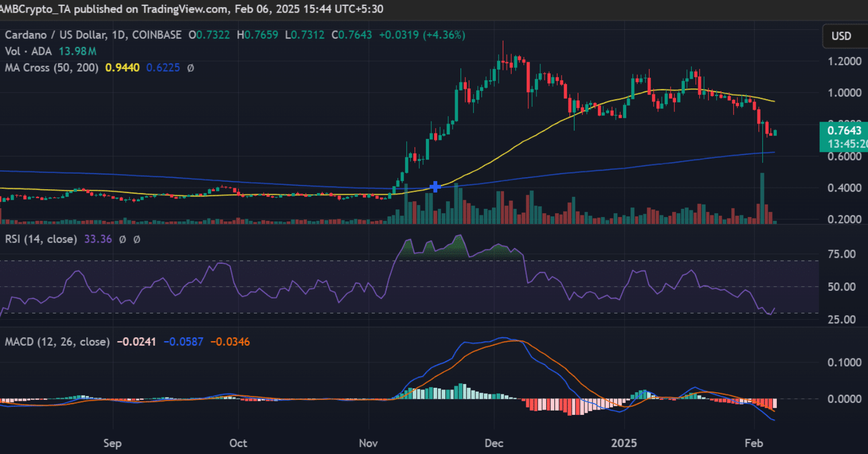Click the blue 0.6225 moving average value

[163, 68]
